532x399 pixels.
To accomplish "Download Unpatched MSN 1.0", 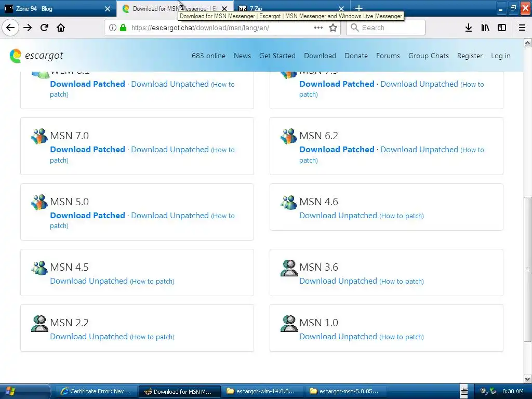I will 338,337.
